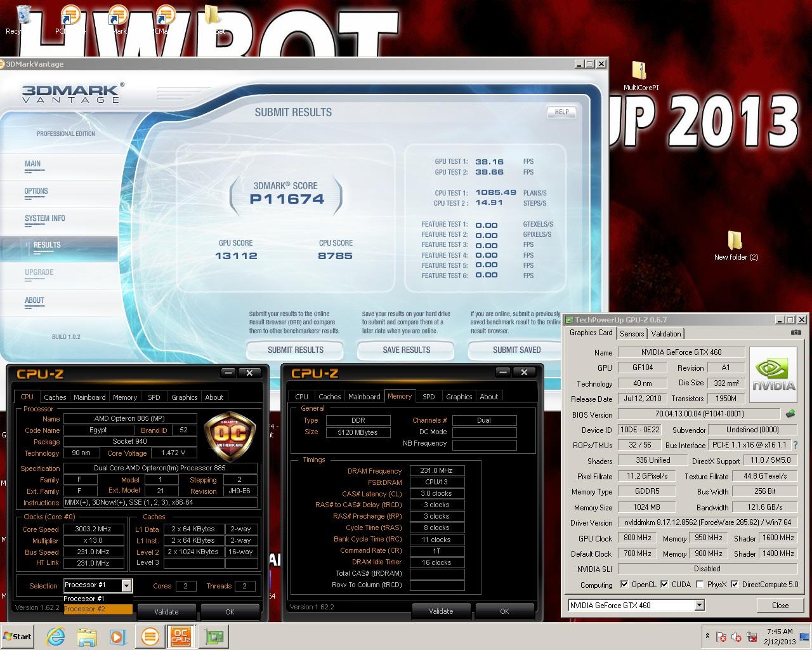
Task: Toggle the PhysX checkbox in GPU-Z
Action: tap(700, 584)
